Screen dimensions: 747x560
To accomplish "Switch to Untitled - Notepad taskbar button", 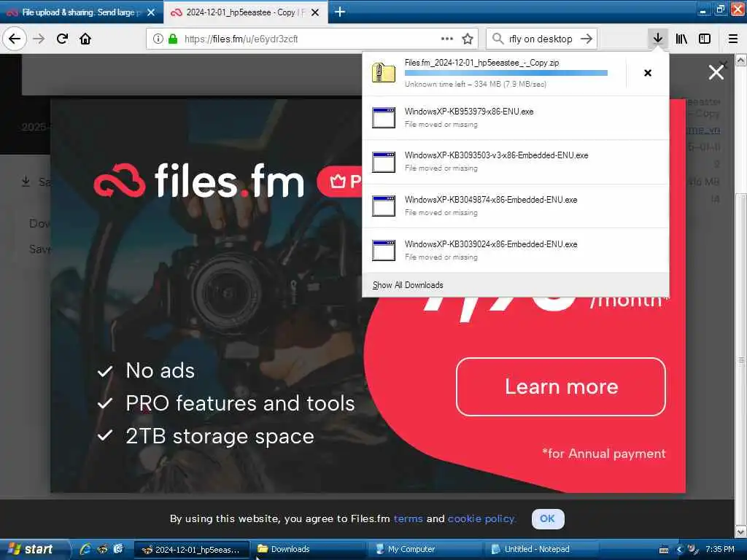I will (x=541, y=549).
